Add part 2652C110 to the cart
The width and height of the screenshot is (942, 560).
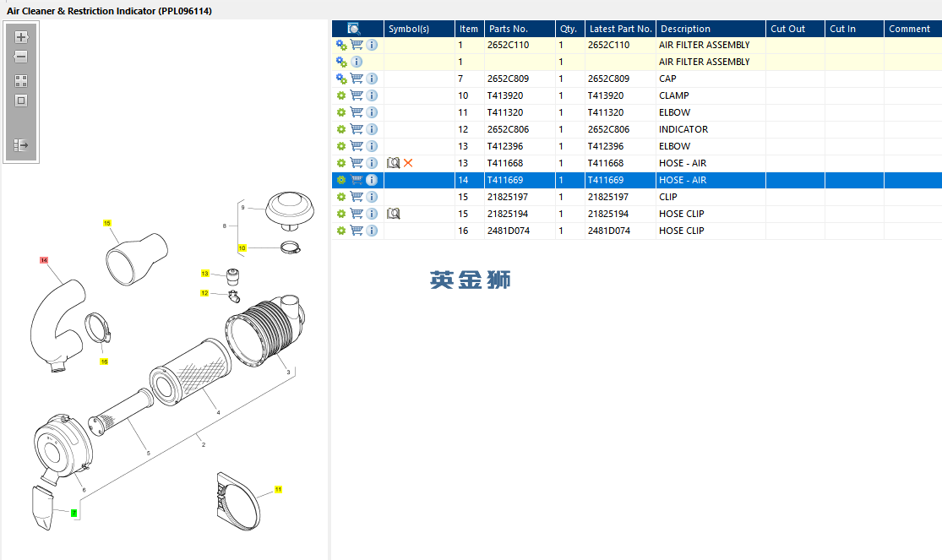pyautogui.click(x=357, y=45)
